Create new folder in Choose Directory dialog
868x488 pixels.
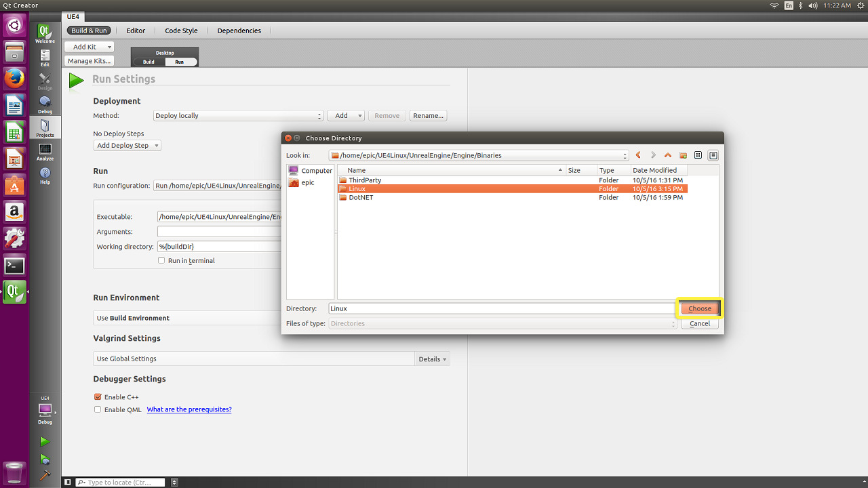point(683,155)
